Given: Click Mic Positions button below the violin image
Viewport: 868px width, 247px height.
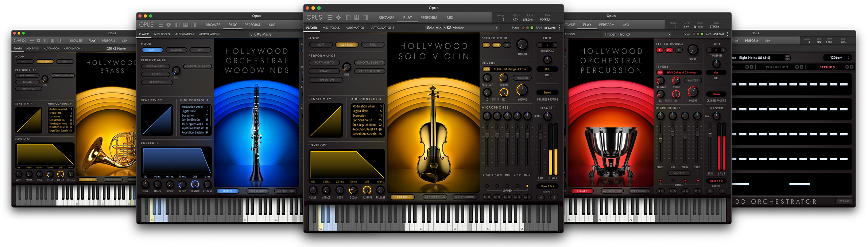Looking at the screenshot, I should (465, 197).
